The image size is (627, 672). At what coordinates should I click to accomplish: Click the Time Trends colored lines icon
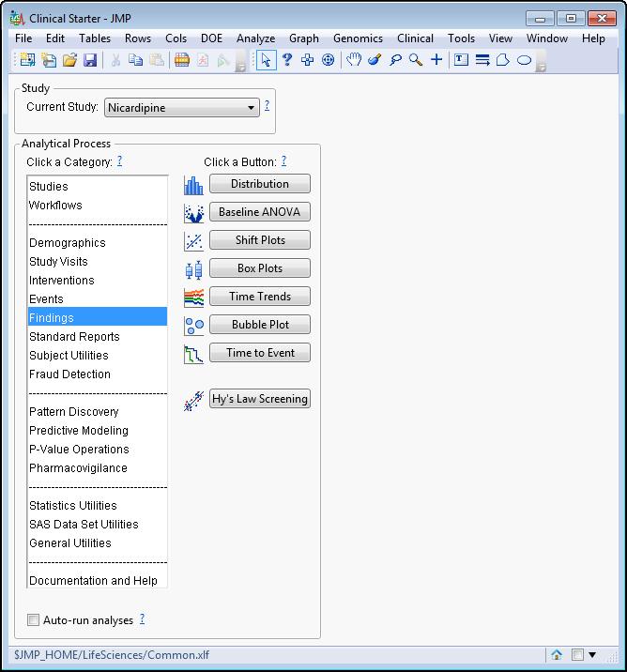point(193,298)
